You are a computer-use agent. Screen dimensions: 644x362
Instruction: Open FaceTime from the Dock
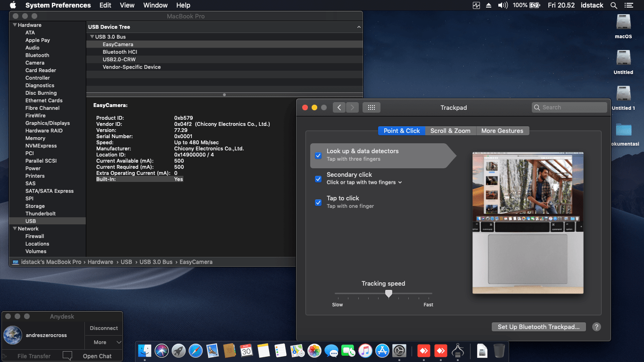(x=348, y=351)
